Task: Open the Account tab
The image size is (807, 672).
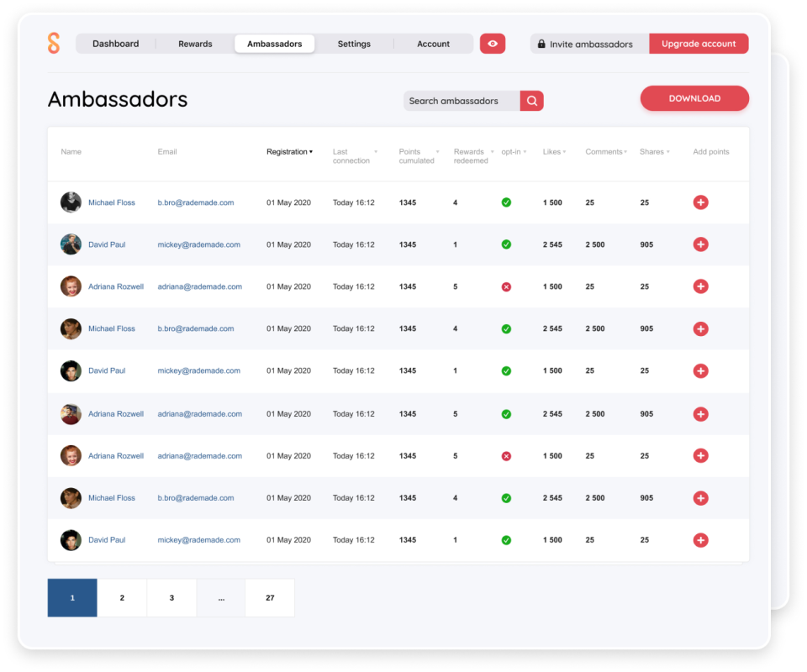Action: coord(434,44)
